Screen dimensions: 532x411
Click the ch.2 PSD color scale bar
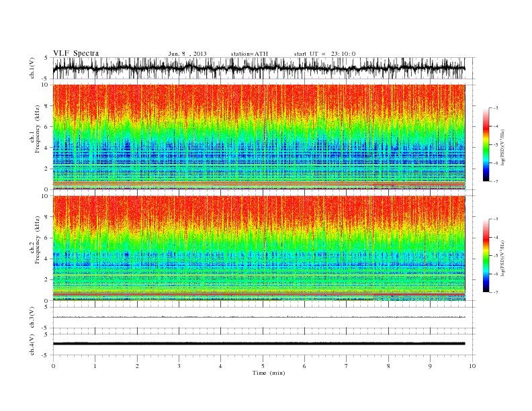486,255
